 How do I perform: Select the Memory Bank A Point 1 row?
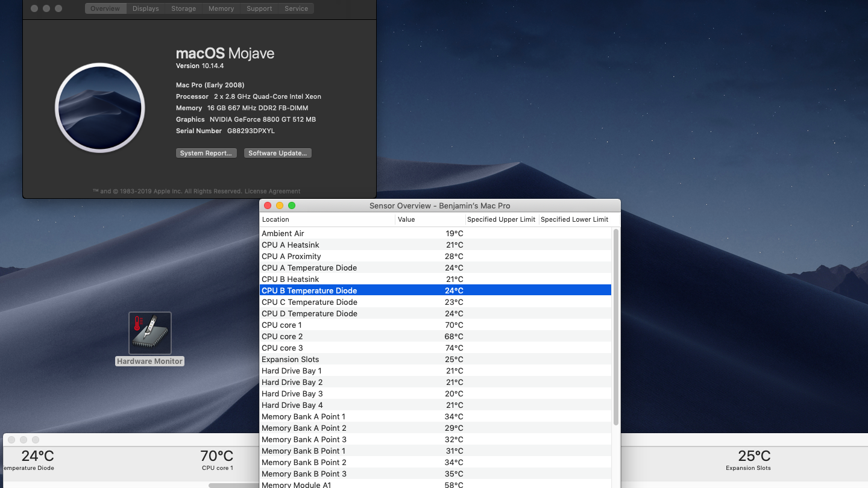tap(435, 416)
